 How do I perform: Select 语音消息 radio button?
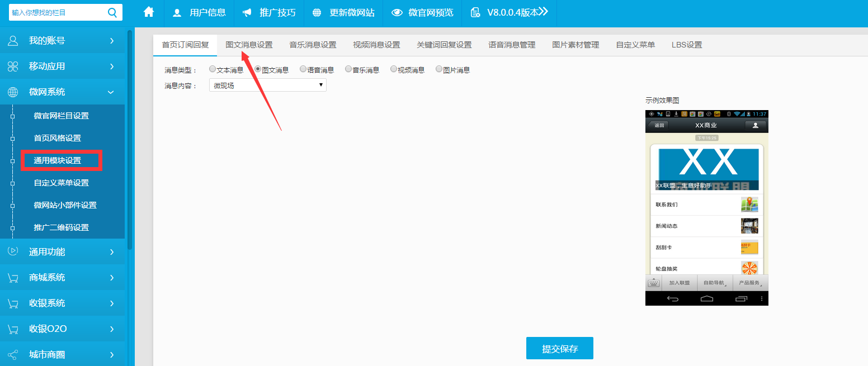pyautogui.click(x=303, y=69)
